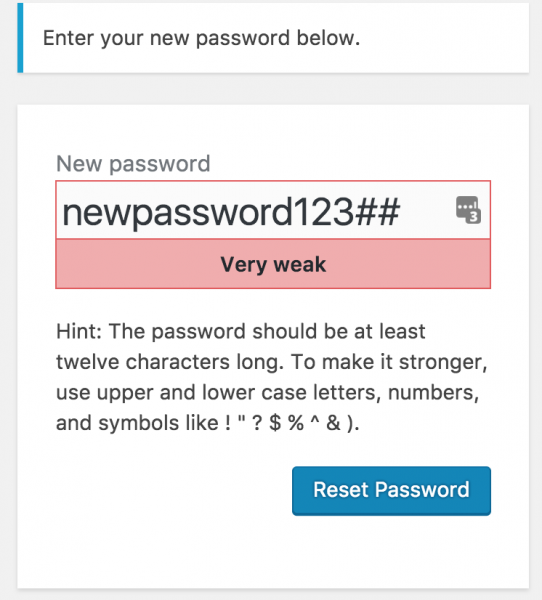Viewport: 542px width, 600px height.
Task: Click the New password field label
Action: pyautogui.click(x=133, y=164)
